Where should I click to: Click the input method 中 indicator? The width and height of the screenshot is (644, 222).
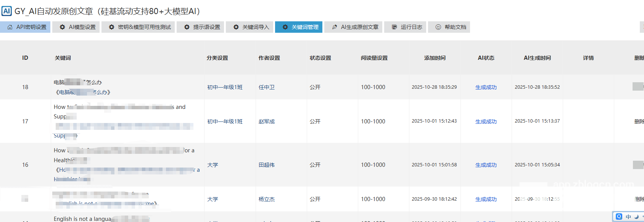(x=628, y=217)
